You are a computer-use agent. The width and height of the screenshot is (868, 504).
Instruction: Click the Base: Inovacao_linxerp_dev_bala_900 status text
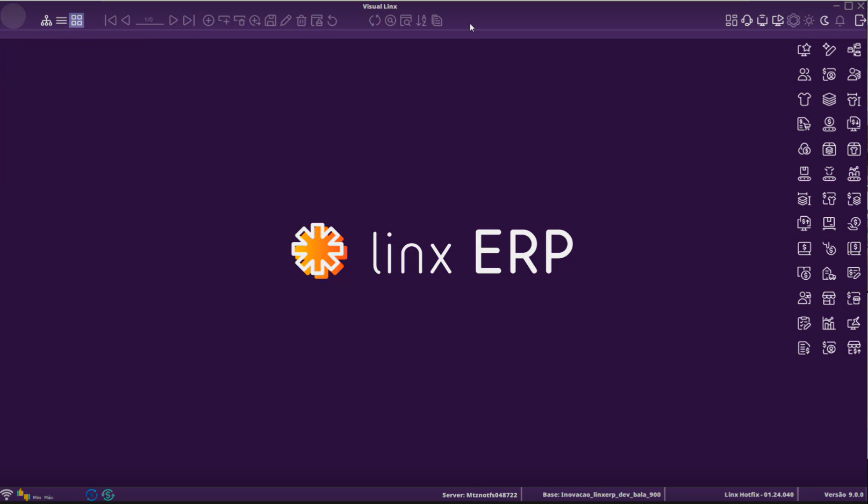(x=601, y=494)
